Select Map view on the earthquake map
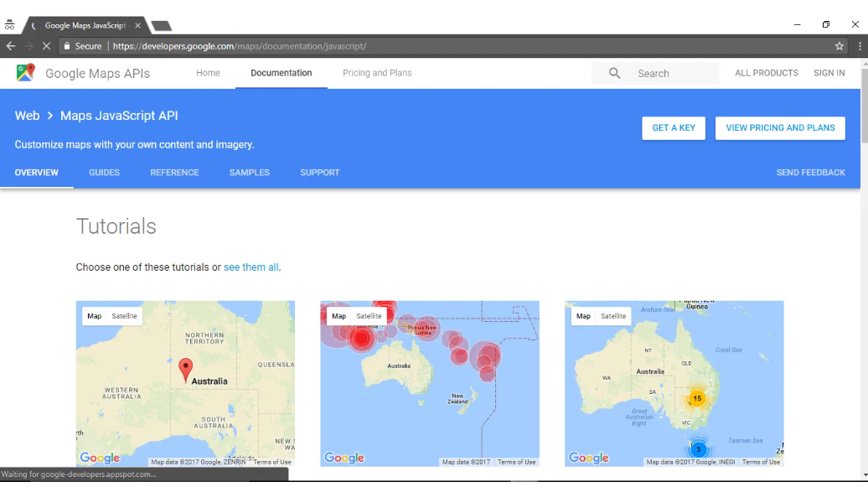Viewport: 868px width, 487px height. click(x=338, y=316)
